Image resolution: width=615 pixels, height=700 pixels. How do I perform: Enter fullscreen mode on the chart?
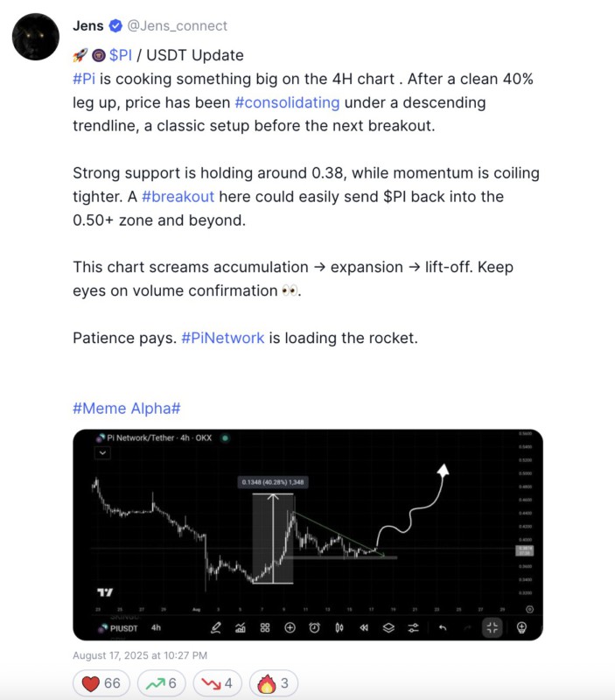pos(493,627)
